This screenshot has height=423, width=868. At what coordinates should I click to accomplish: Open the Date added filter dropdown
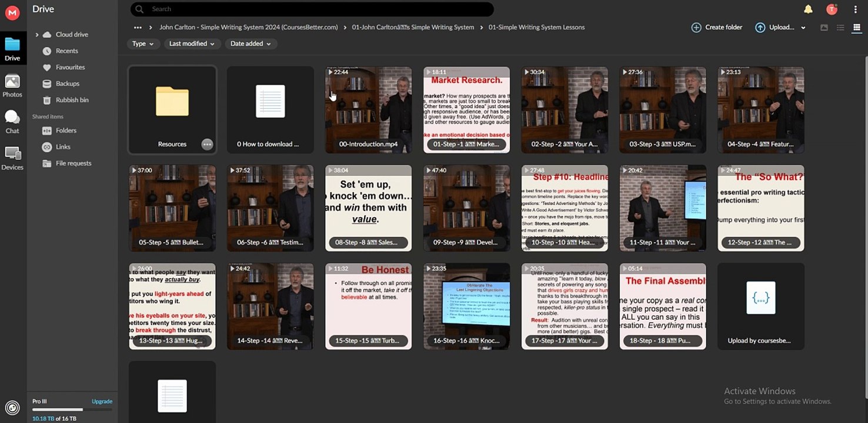tap(251, 43)
